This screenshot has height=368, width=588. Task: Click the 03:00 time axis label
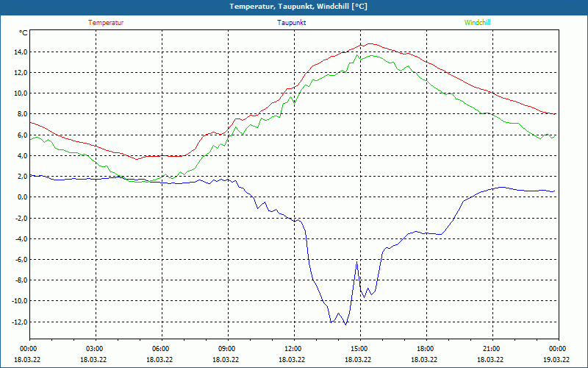click(x=96, y=349)
